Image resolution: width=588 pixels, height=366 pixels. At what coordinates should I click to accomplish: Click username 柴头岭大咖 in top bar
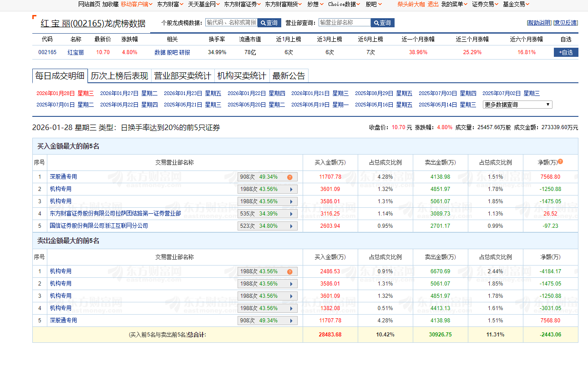point(411,4)
